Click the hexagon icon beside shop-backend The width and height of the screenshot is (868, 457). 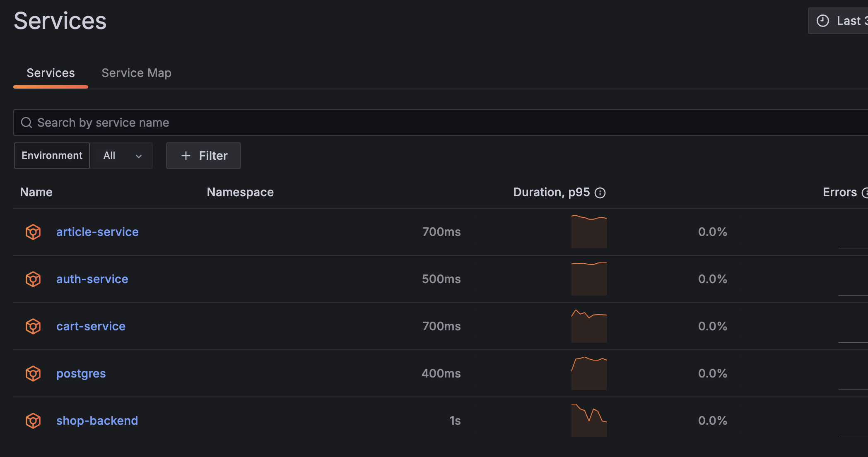point(33,421)
